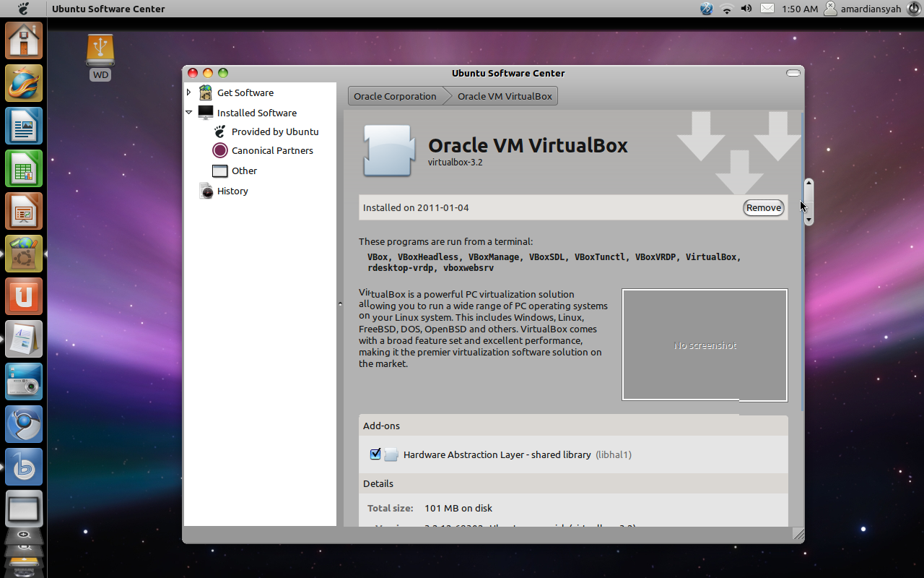The image size is (924, 578).
Task: Open the amardiansyah user menu
Action: pyautogui.click(x=863, y=9)
